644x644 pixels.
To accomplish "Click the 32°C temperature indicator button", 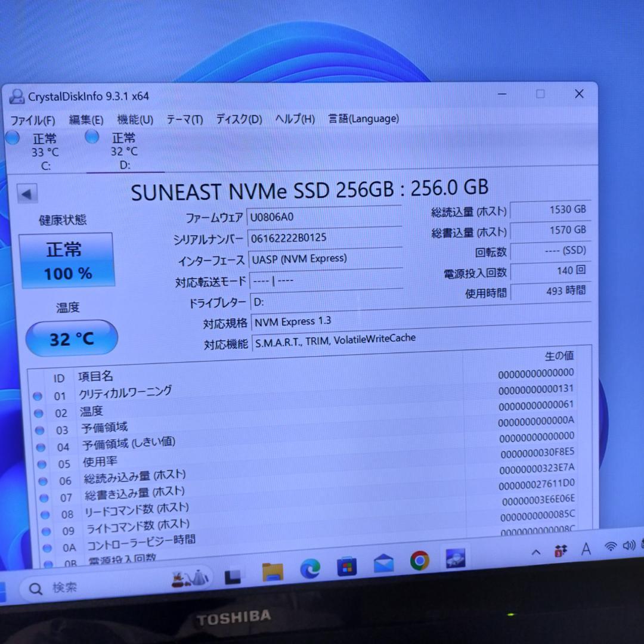I will [x=72, y=338].
